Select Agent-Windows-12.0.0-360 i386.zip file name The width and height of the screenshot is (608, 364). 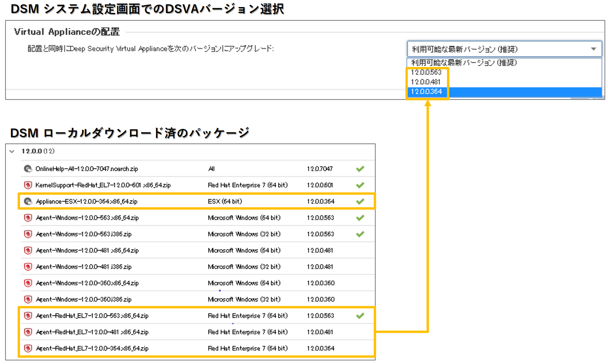coord(83,299)
